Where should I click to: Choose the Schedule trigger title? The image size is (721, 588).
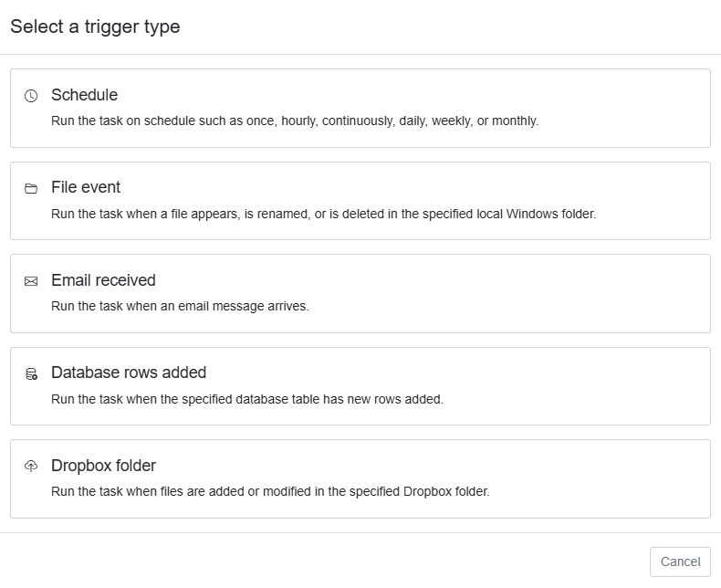coord(84,95)
